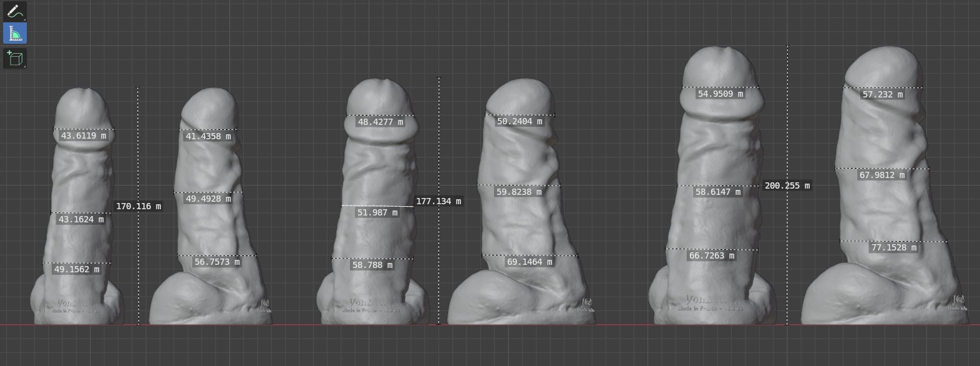The height and width of the screenshot is (366, 980).
Task: Select the 67.9812 m measurement label
Action: tap(881, 175)
